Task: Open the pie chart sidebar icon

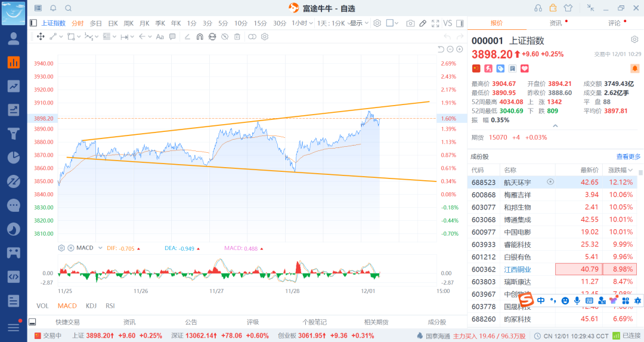Action: click(14, 158)
